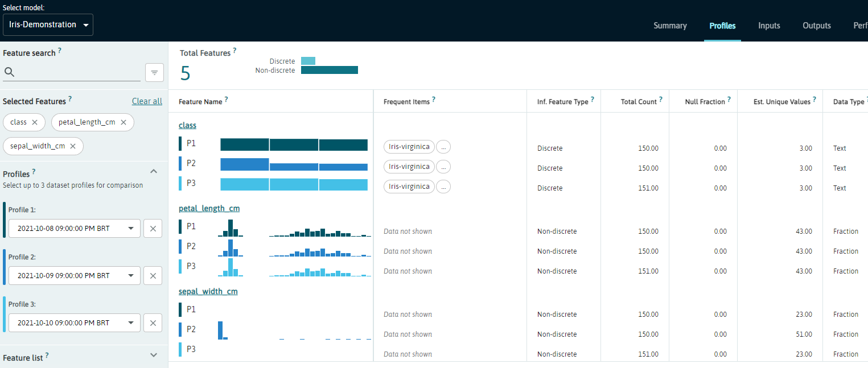Click Total Features help question mark
The image size is (868, 368).
[235, 51]
